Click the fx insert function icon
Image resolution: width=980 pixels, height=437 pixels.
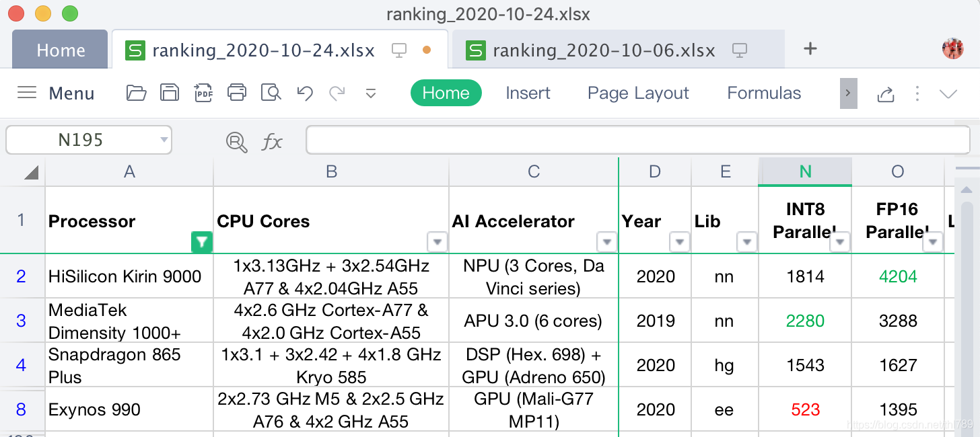(271, 141)
